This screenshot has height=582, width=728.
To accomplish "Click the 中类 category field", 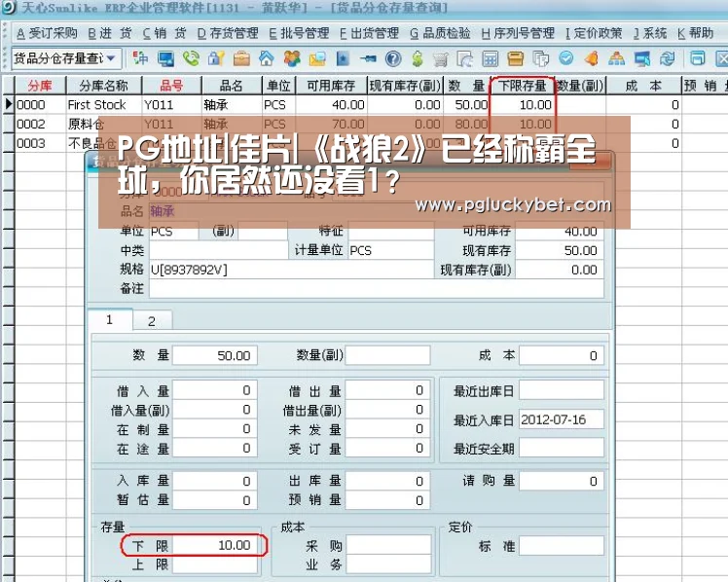I will pos(219,251).
